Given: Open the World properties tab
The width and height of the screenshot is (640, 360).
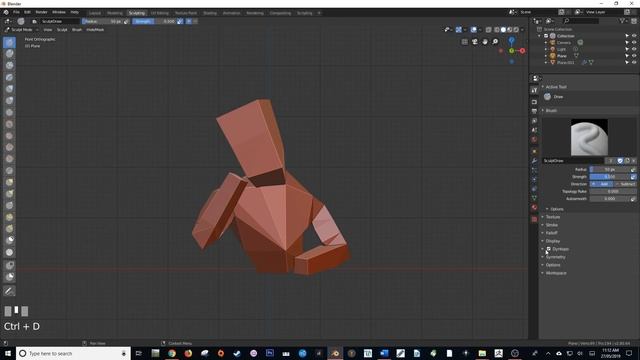Looking at the screenshot, I should pyautogui.click(x=534, y=140).
